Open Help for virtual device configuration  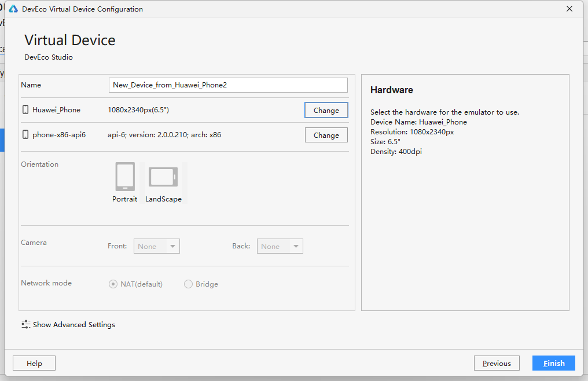coord(34,363)
